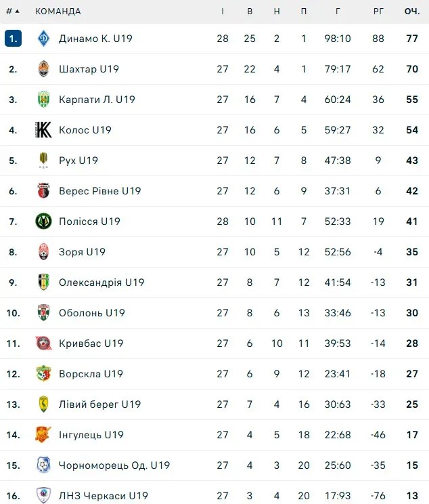This screenshot has width=429, height=504.
Task: Click the КОМАНДА column header
Action: (x=58, y=12)
